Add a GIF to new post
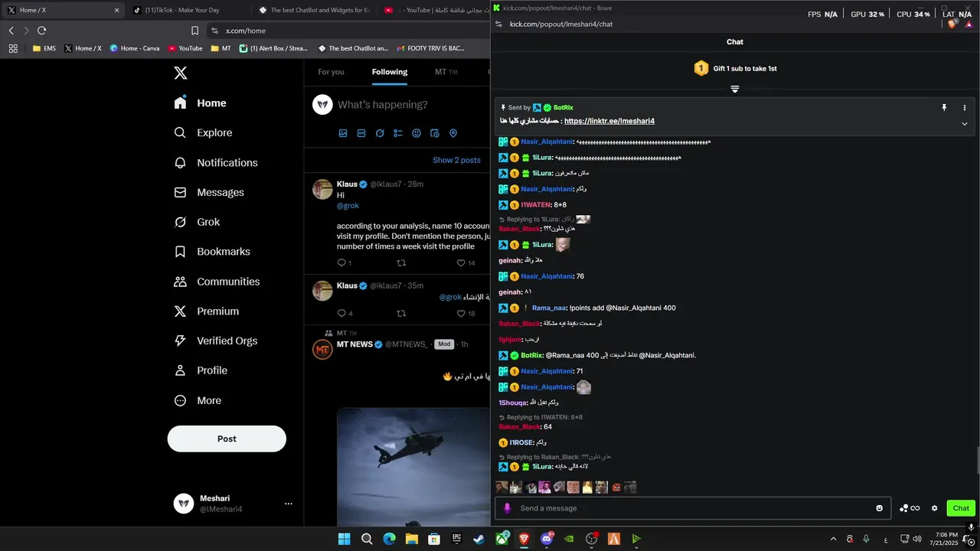This screenshot has width=980, height=551. pos(361,133)
